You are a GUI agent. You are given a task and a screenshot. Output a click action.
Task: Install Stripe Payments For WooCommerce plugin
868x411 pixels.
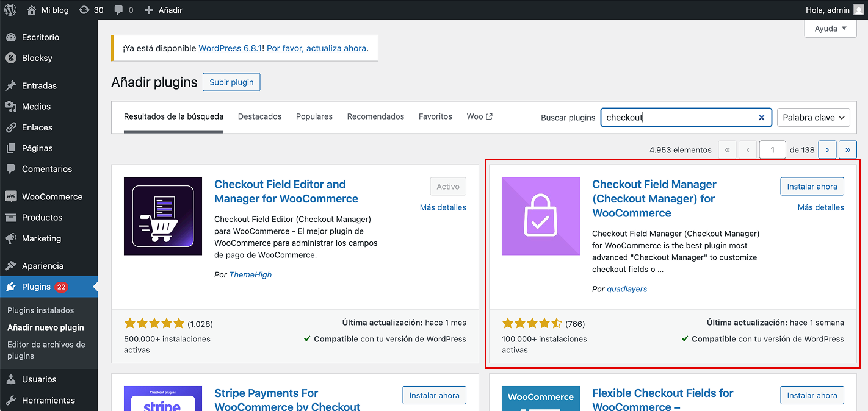click(435, 395)
